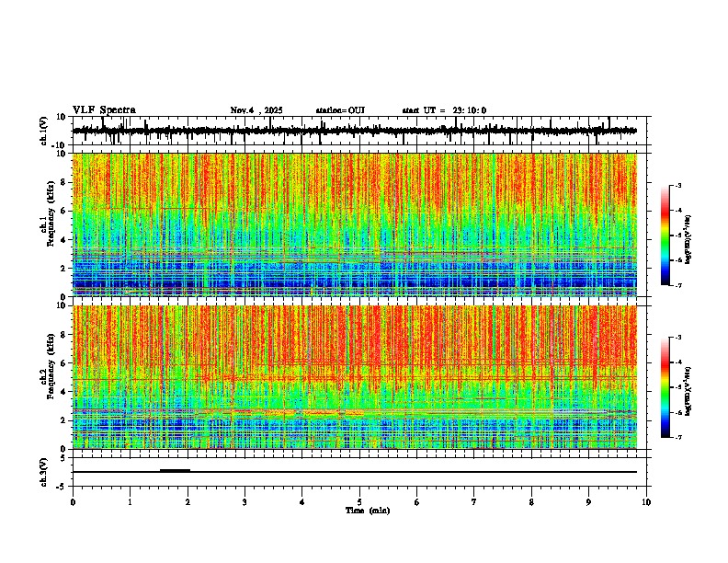728x563 pixels.
Task: Click the raised black bar in ch.3 panel
Action: click(x=175, y=470)
